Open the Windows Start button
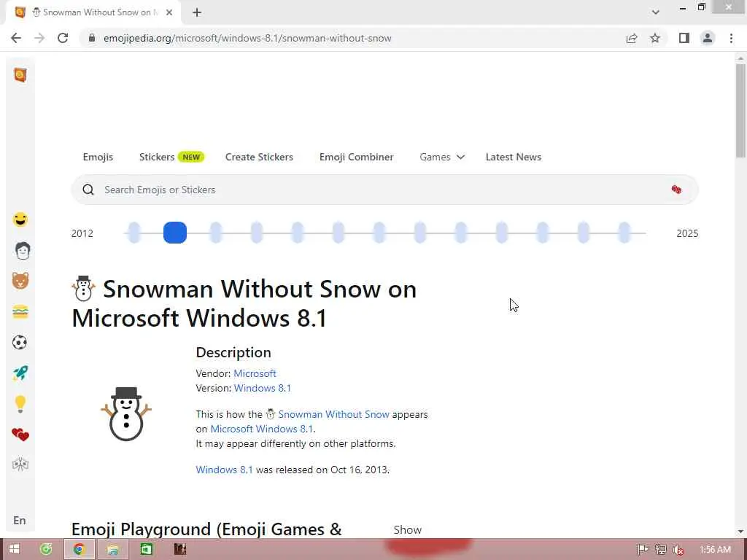The width and height of the screenshot is (747, 560). pyautogui.click(x=14, y=550)
